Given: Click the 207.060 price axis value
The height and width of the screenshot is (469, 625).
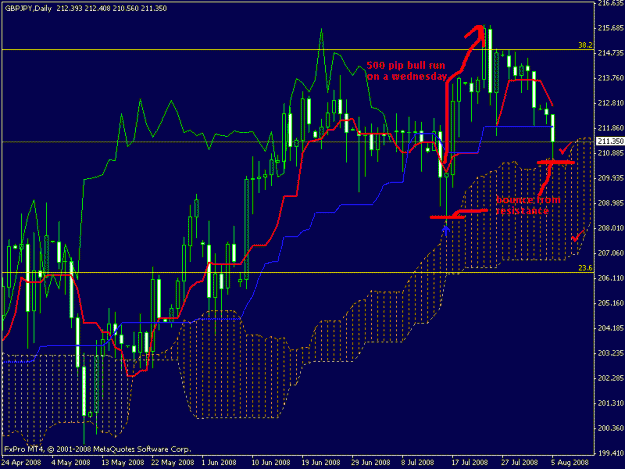Looking at the screenshot, I should (611, 253).
